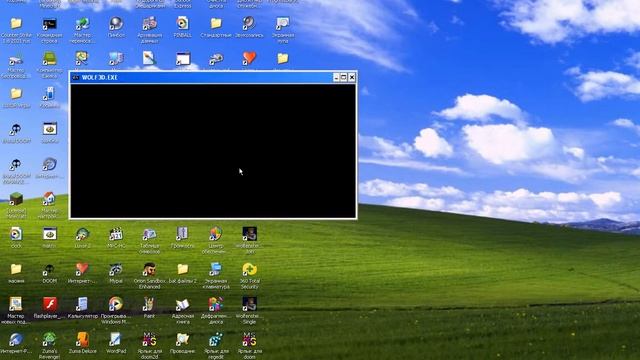Open the Mypal browser shortcut
Viewport: 640px width, 360px height.
[116, 269]
